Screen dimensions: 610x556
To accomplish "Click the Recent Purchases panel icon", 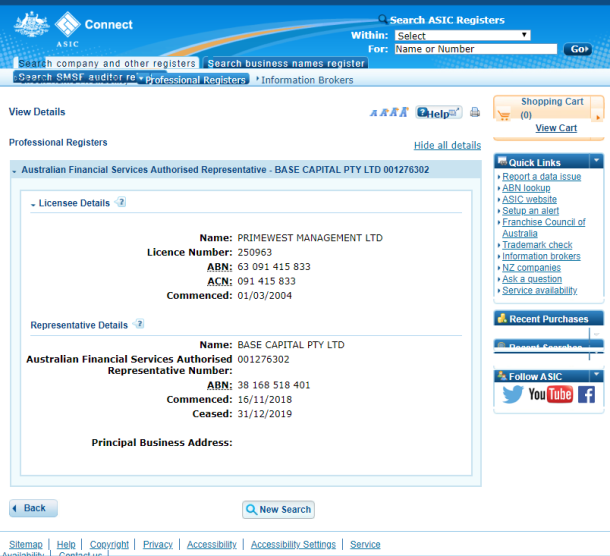I will [502, 318].
